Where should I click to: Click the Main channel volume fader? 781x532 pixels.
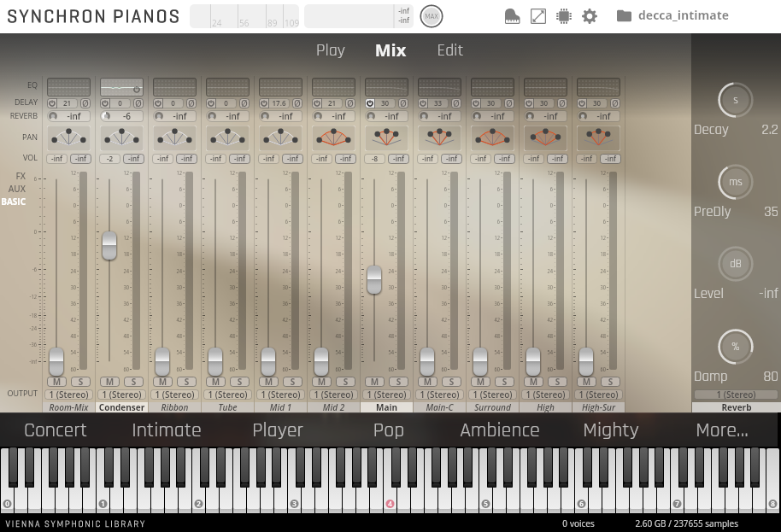(x=374, y=280)
